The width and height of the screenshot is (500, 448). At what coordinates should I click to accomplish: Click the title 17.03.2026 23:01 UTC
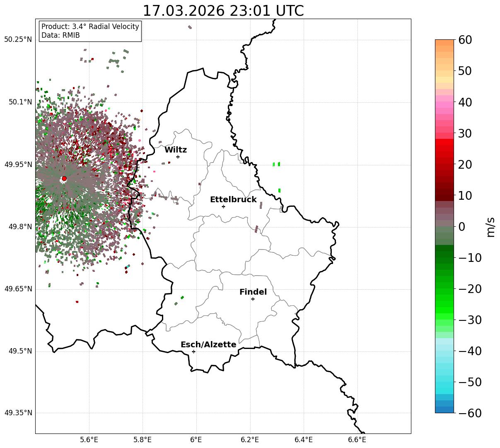click(x=223, y=11)
